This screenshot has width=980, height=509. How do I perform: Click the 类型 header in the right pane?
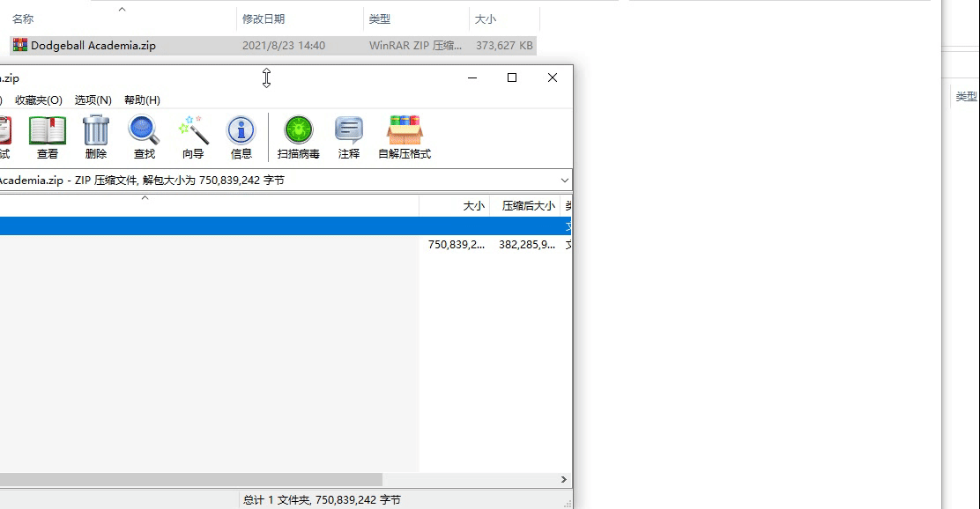[966, 96]
